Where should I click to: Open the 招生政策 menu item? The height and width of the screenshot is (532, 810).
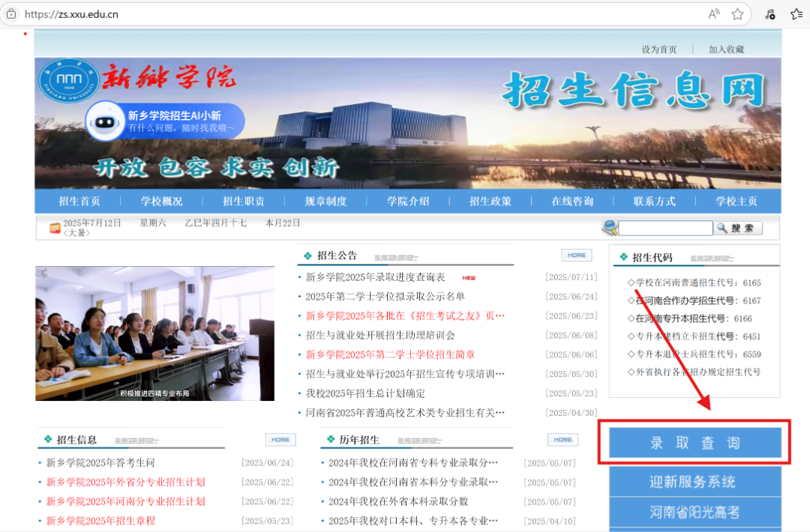coord(490,201)
